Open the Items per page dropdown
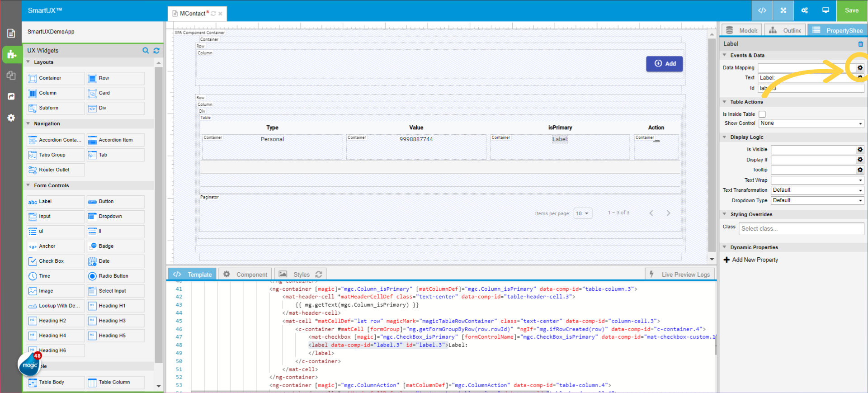 click(583, 213)
